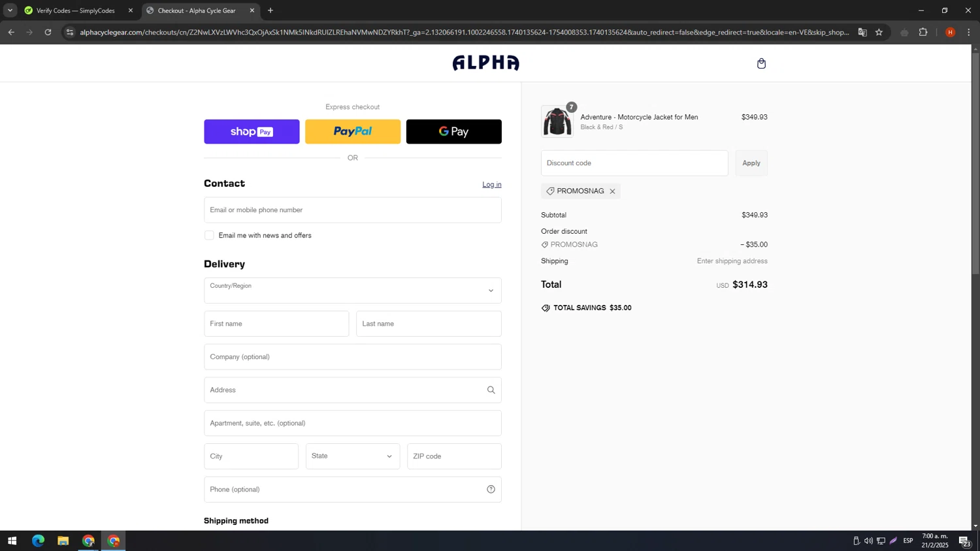Focus the Discount code field
Viewport: 980px width, 551px height.
pos(634,163)
